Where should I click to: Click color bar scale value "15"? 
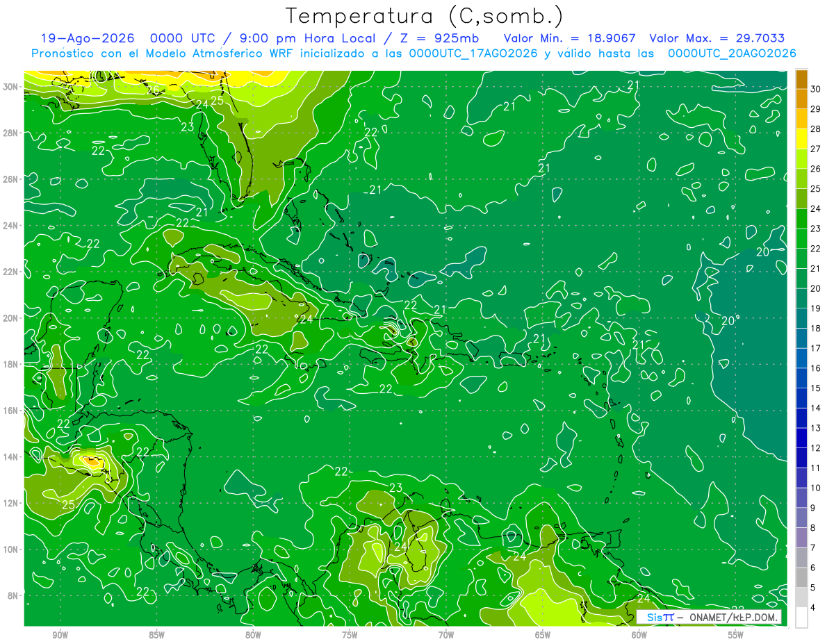(817, 388)
